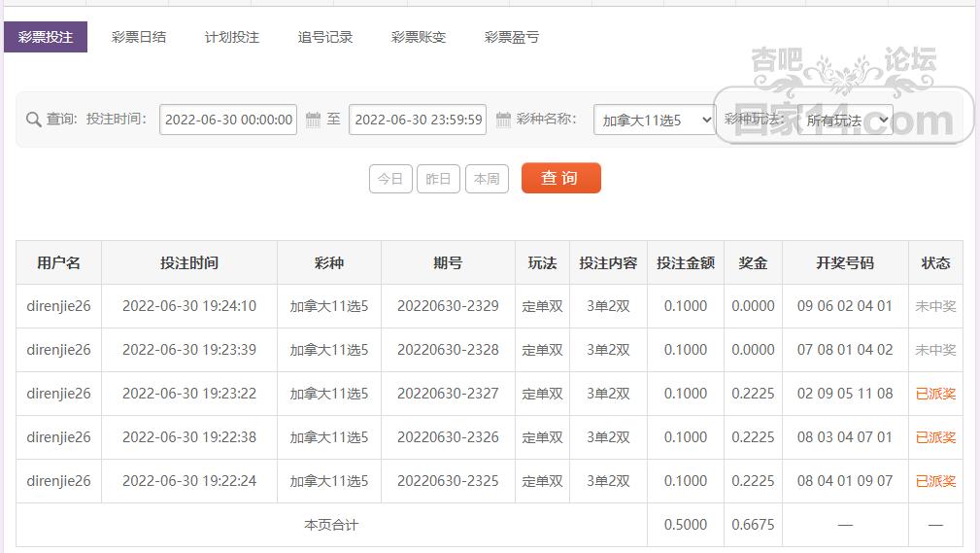The width and height of the screenshot is (980, 553).
Task: Click 开奖号码 column header
Action: [845, 262]
